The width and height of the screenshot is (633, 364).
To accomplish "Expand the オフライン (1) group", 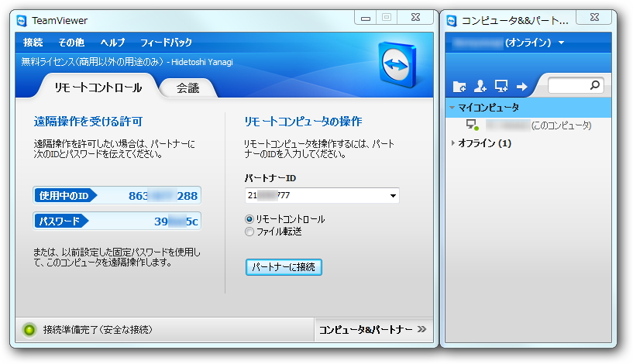I will click(x=452, y=143).
